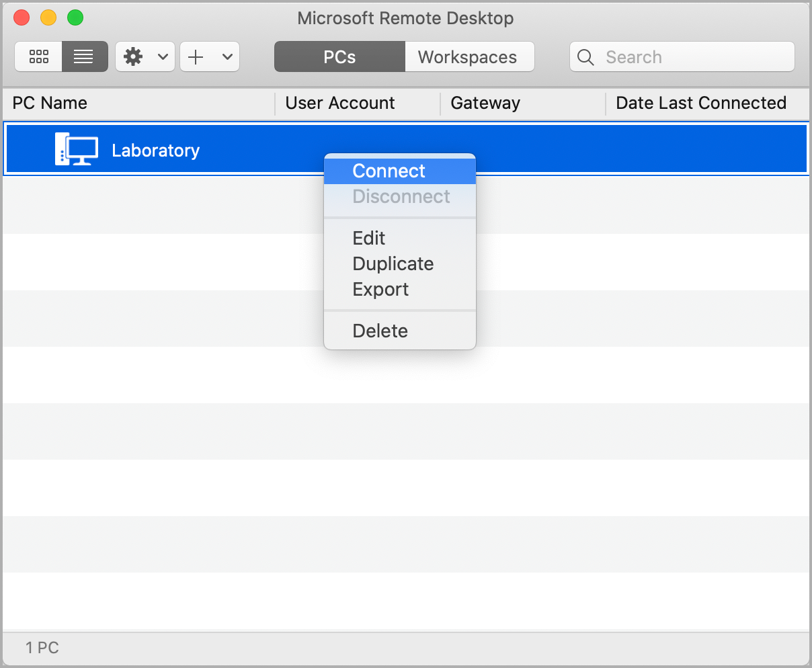Viewport: 812px width, 668px height.
Task: Choose Edit from the context menu
Action: point(369,238)
